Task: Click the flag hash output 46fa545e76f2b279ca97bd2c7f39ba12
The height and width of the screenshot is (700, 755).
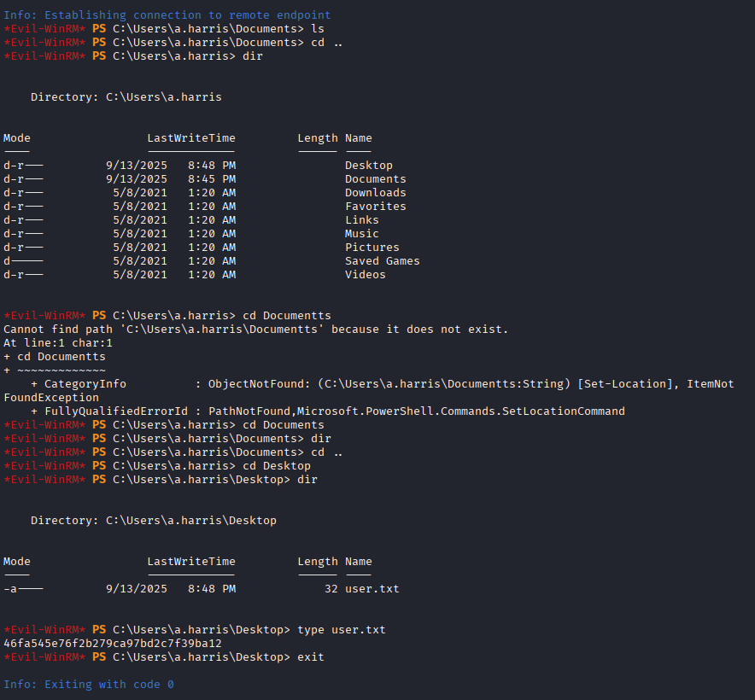Action: pos(112,644)
